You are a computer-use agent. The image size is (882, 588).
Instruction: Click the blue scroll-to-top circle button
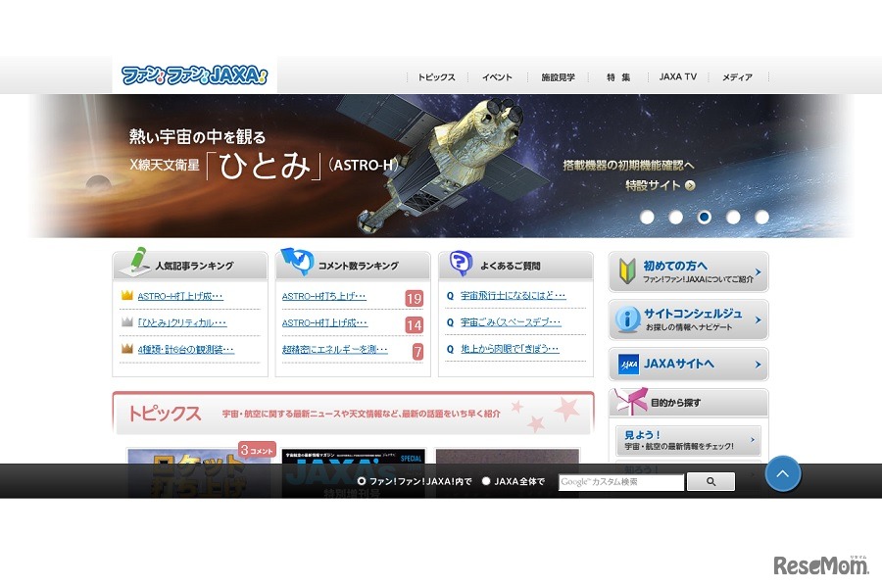click(x=782, y=473)
